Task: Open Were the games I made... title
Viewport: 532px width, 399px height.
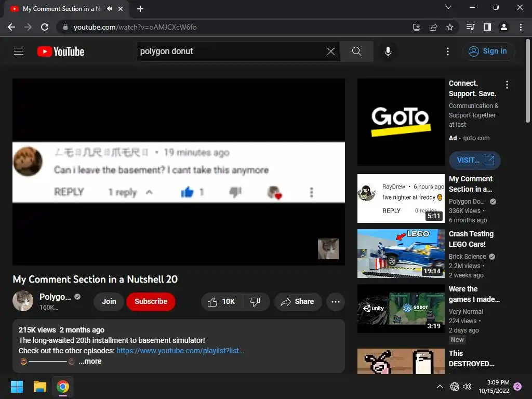Action: pyautogui.click(x=474, y=294)
